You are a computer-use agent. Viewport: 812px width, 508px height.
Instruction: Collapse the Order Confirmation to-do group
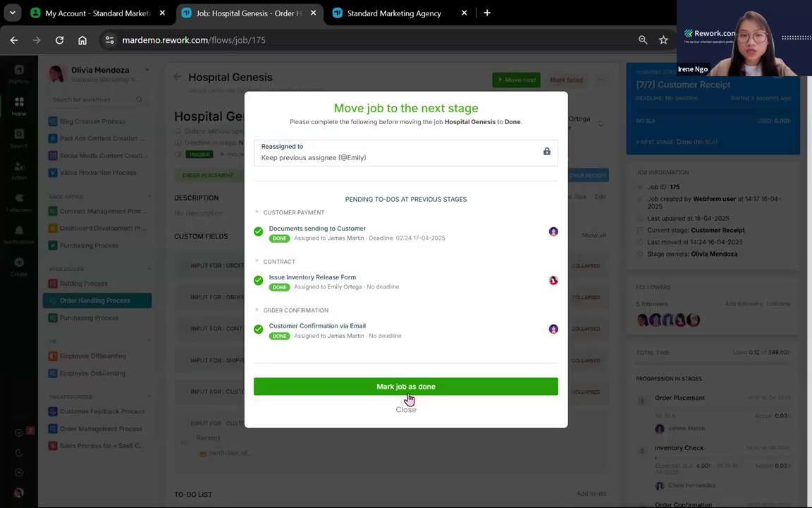click(x=257, y=310)
